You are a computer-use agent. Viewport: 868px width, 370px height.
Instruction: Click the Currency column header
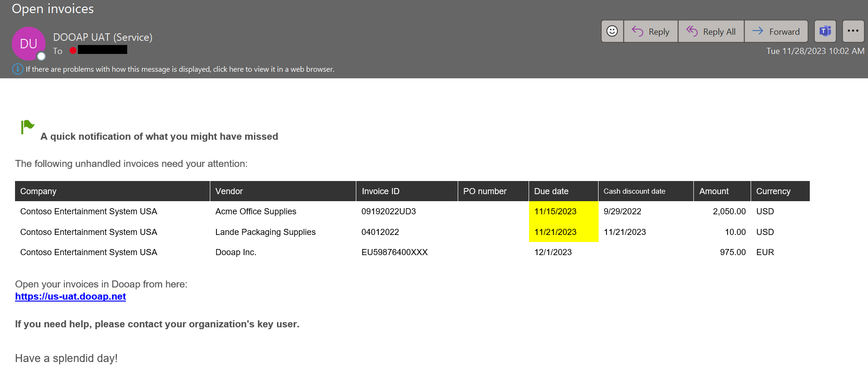[780, 191]
